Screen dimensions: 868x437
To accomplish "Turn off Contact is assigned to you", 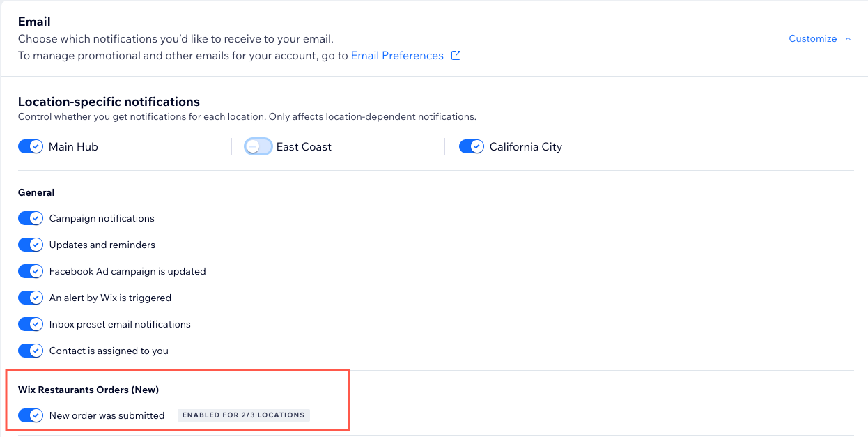I will click(x=31, y=351).
